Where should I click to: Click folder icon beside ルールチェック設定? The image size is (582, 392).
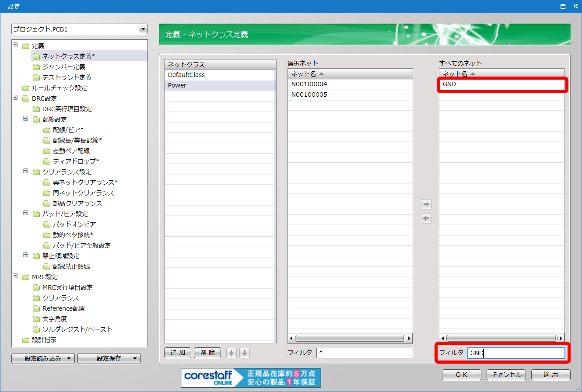25,88
